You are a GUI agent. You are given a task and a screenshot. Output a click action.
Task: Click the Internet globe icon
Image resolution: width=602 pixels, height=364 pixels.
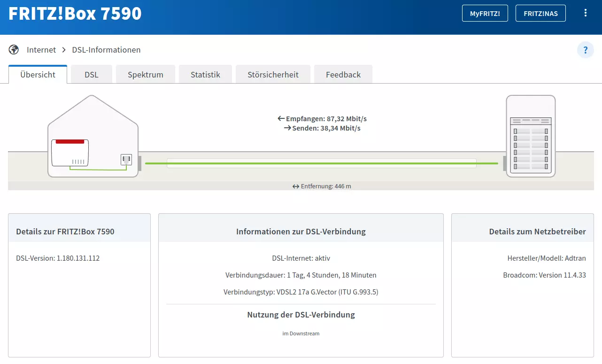coord(14,50)
